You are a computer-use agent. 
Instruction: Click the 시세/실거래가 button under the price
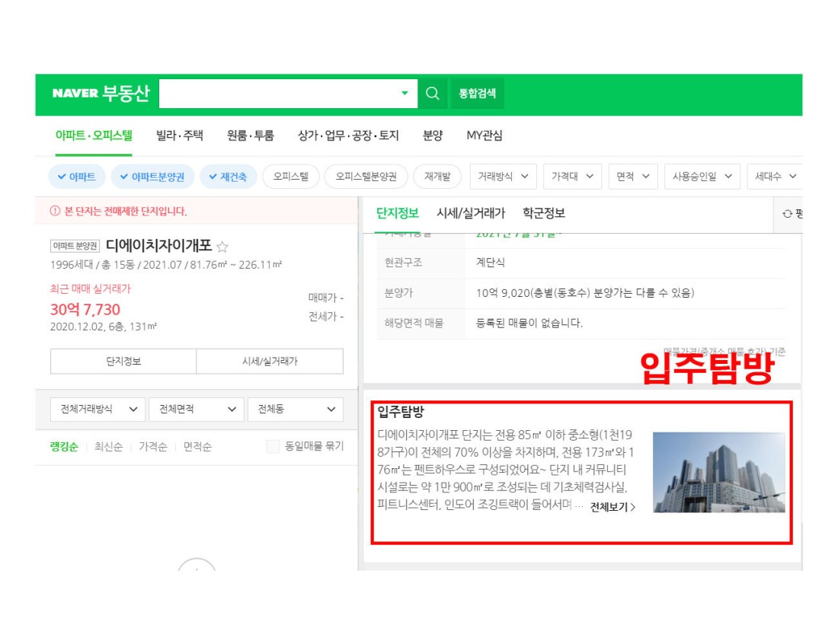pos(270,362)
